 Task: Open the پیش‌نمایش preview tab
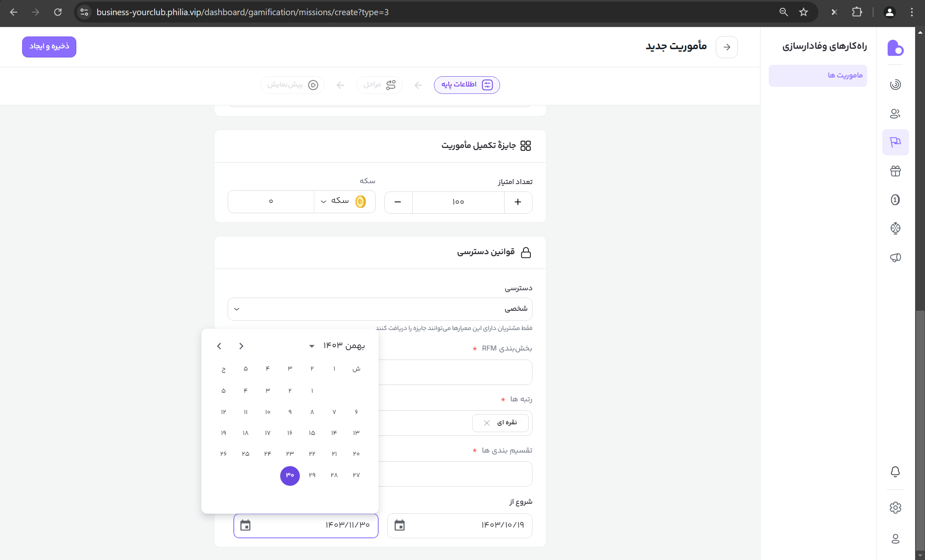tap(292, 85)
